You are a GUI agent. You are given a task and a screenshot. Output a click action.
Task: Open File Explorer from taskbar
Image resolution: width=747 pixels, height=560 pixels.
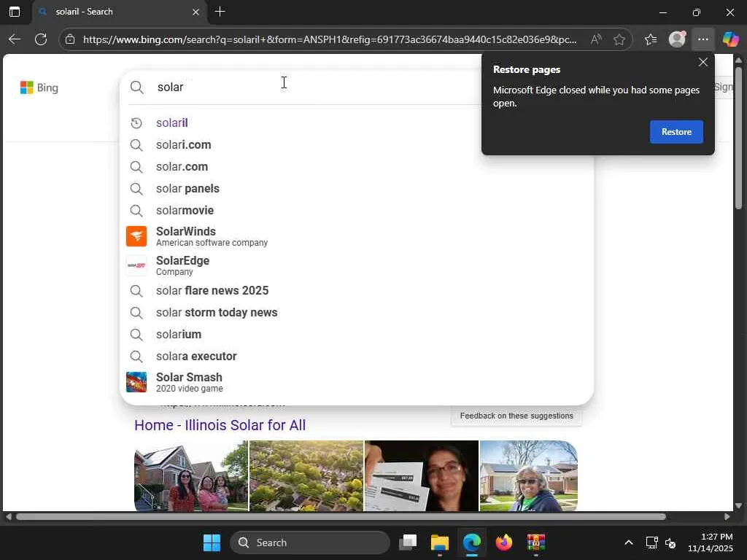tap(440, 542)
